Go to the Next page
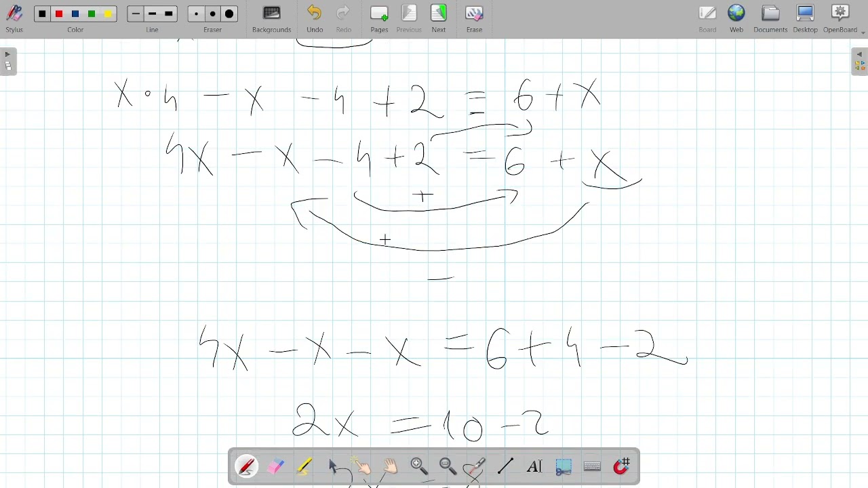The image size is (868, 488). (x=439, y=18)
